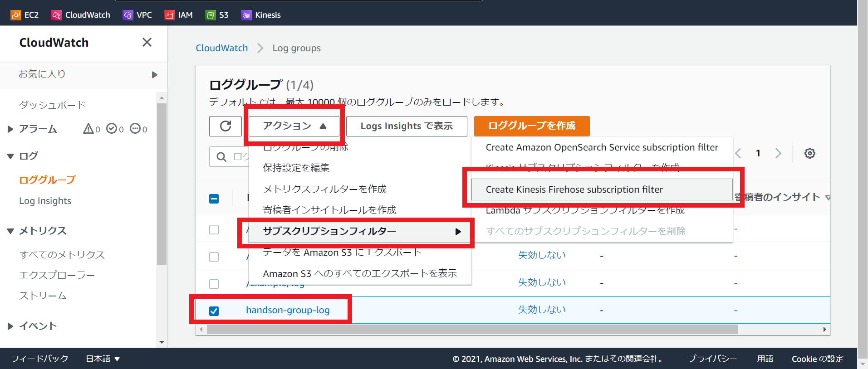
Task: Click CloudWatch breadcrumb link
Action: pos(222,48)
